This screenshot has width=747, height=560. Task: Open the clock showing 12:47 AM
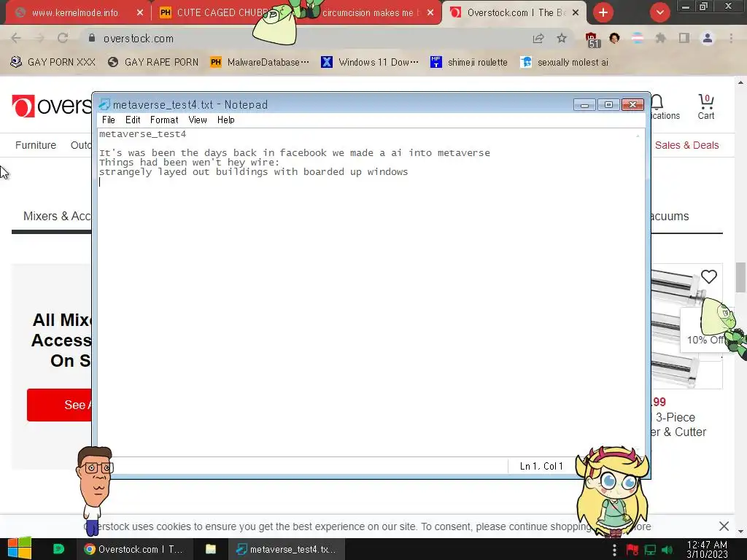pyautogui.click(x=707, y=549)
